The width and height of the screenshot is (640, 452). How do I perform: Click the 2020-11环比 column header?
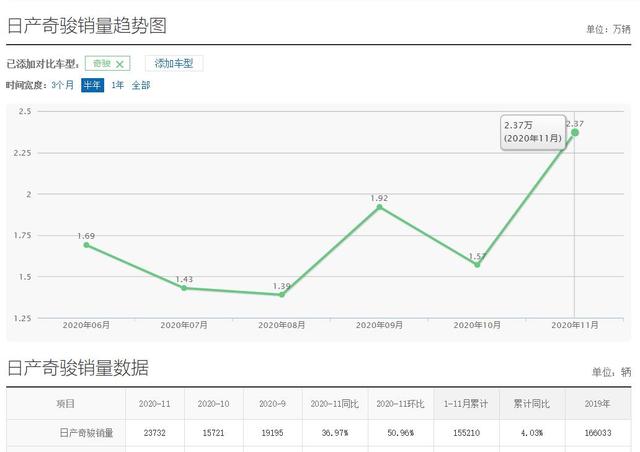[x=400, y=404]
